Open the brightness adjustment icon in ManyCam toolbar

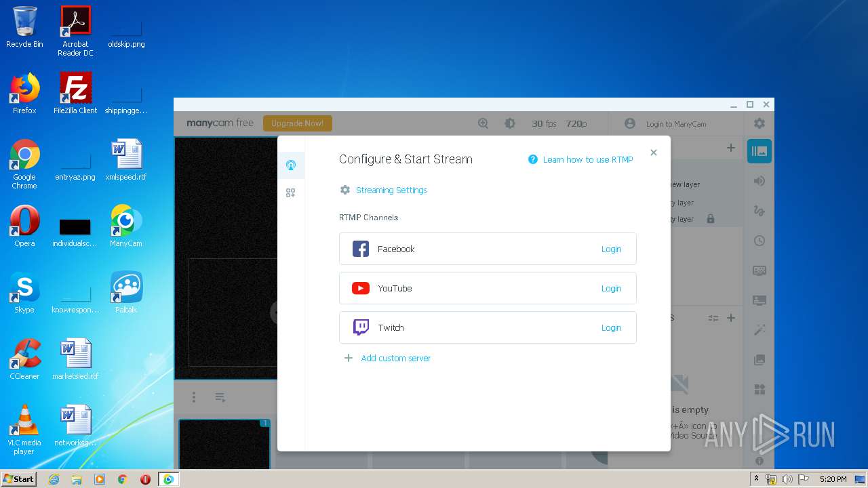point(510,123)
